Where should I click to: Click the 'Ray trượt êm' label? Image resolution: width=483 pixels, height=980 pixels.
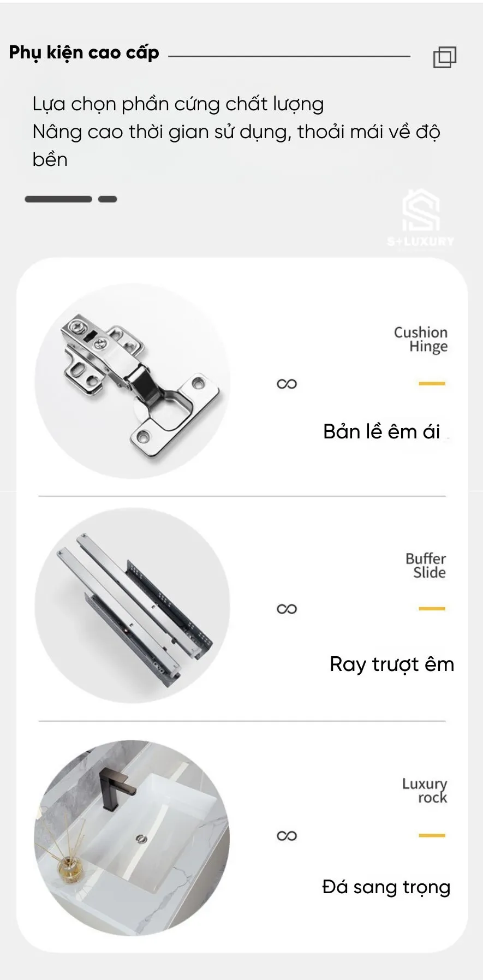click(x=392, y=664)
